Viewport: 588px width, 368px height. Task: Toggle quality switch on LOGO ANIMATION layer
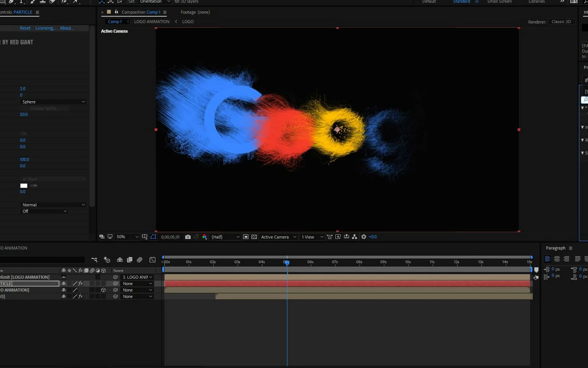point(75,290)
